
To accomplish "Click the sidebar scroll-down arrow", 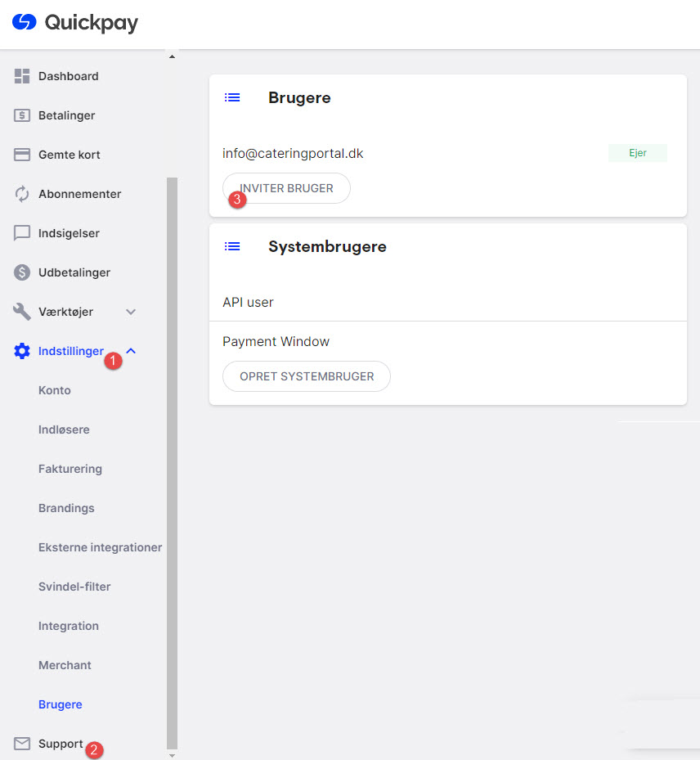I will 172,755.
